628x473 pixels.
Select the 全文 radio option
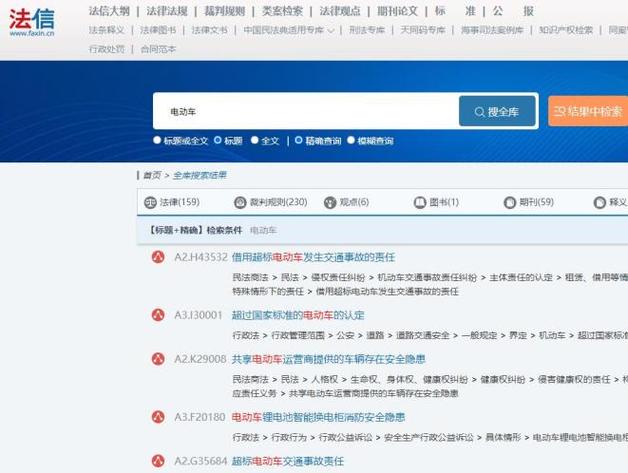(x=255, y=140)
